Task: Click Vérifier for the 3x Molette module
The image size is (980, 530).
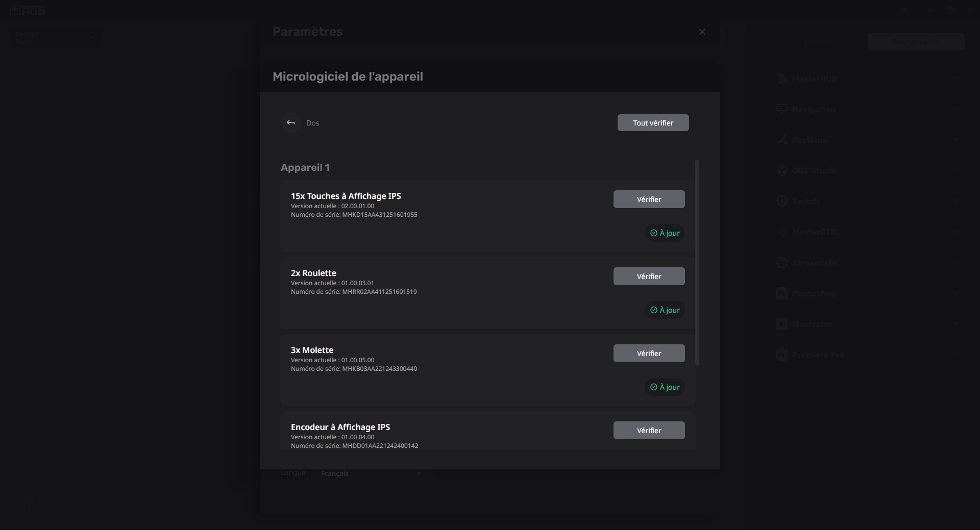Action: coord(649,354)
